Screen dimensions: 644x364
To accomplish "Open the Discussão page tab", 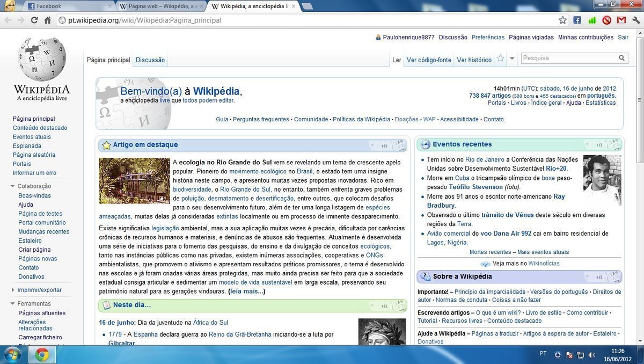I will [150, 60].
